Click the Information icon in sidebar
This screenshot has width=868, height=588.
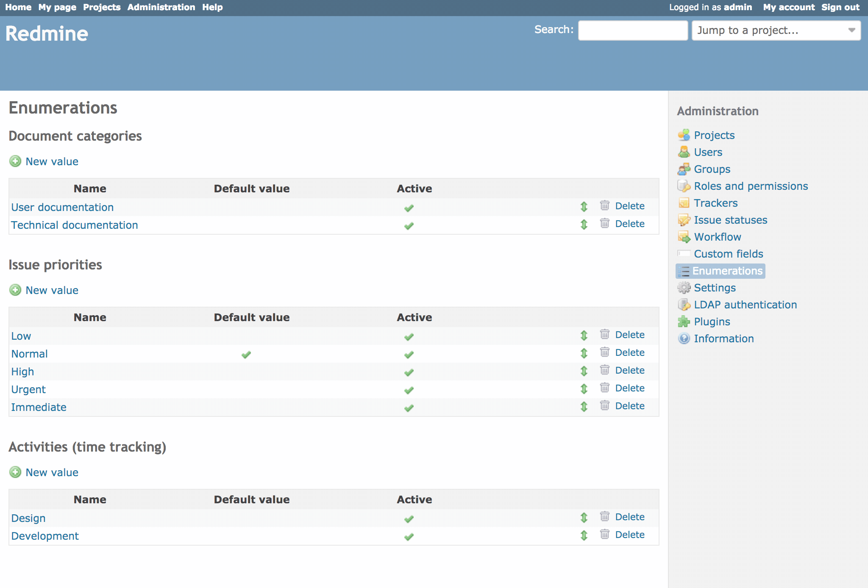[x=684, y=338]
